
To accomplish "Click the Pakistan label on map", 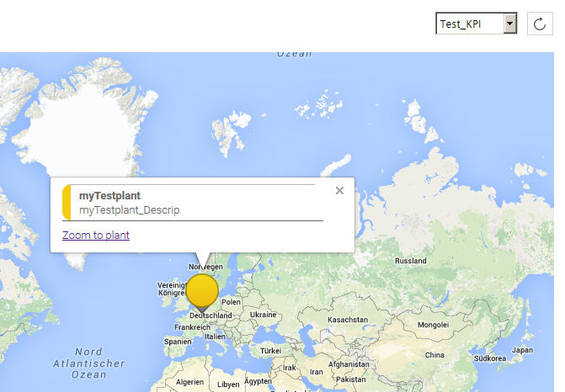I will pos(351,379).
